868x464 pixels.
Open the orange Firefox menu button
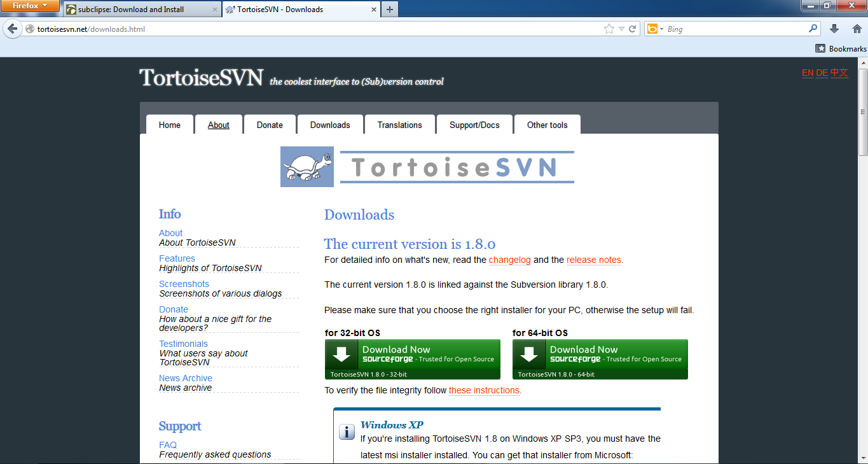(x=30, y=6)
